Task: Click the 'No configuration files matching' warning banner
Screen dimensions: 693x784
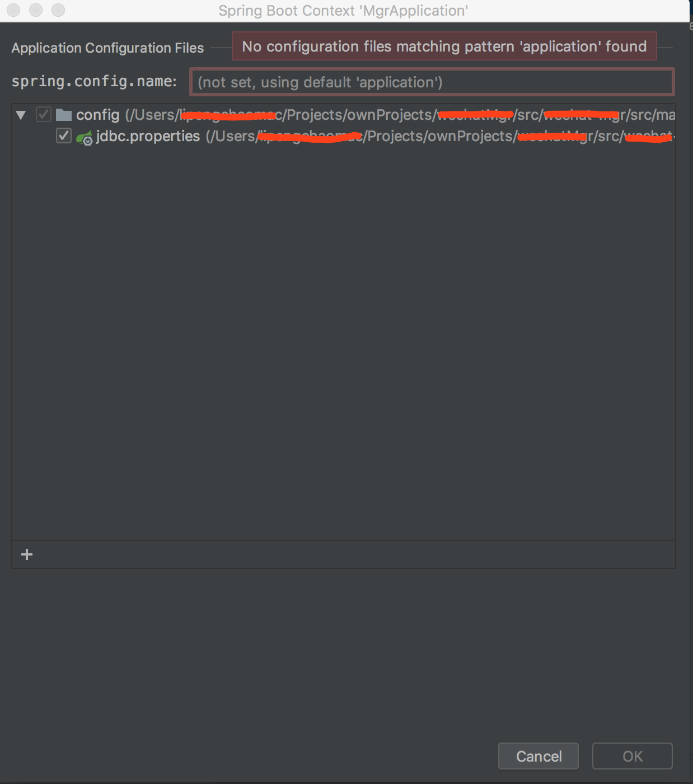Action: (444, 46)
